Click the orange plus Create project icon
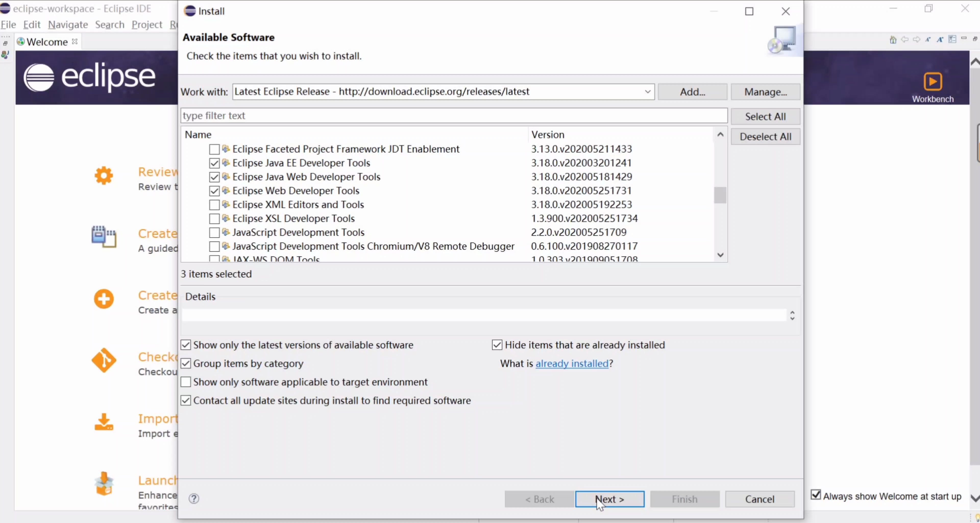This screenshot has width=980, height=523. click(x=103, y=299)
